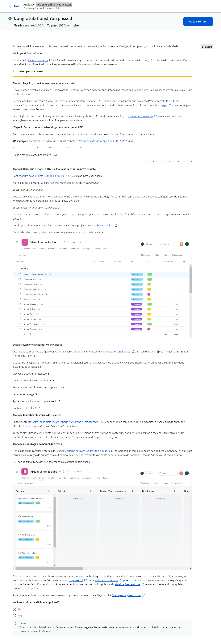Viewport: 221px width, 644px height.
Task: Expand the 'Bonsai Techniques' row triangle
Action: pos(18,324)
